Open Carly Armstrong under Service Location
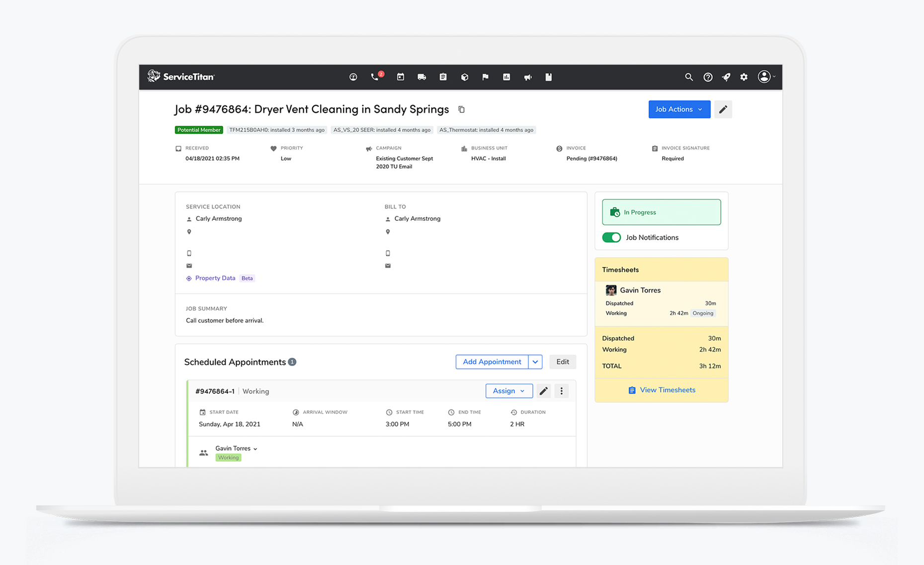This screenshot has height=565, width=924. 219,219
